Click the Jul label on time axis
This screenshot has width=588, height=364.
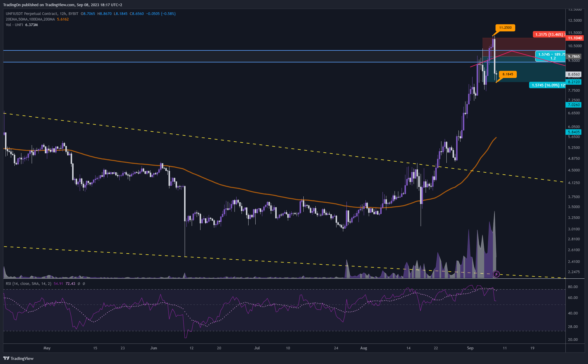[257, 348]
